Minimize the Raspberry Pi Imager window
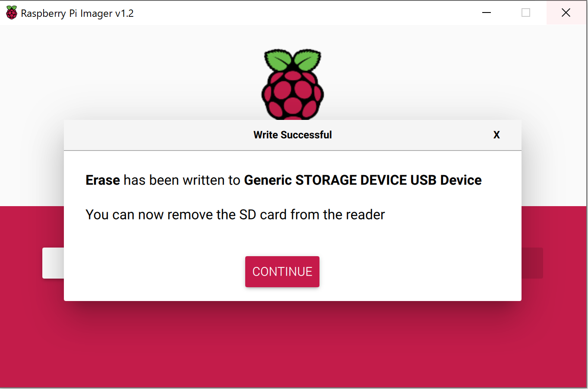Viewport: 588px width, 389px height. tap(487, 13)
